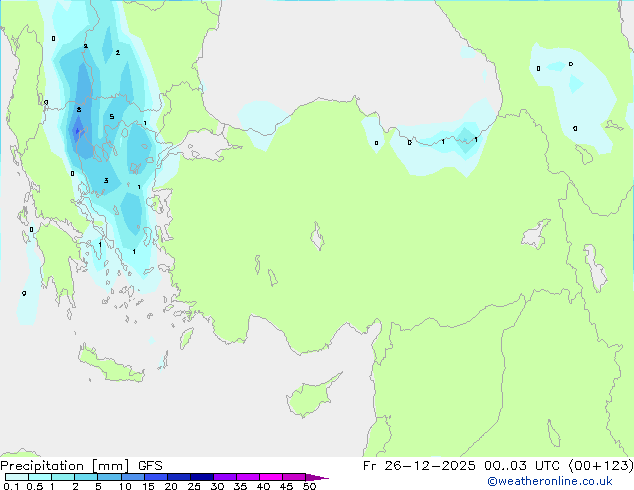Click the 20–25 mm legend color swatch
This screenshot has height=490, width=634.
pos(178,477)
